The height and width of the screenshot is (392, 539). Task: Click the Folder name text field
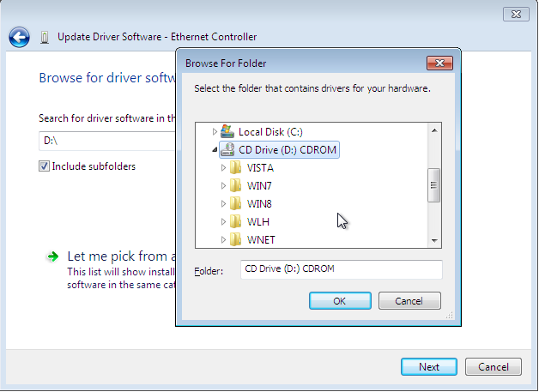coord(341,269)
